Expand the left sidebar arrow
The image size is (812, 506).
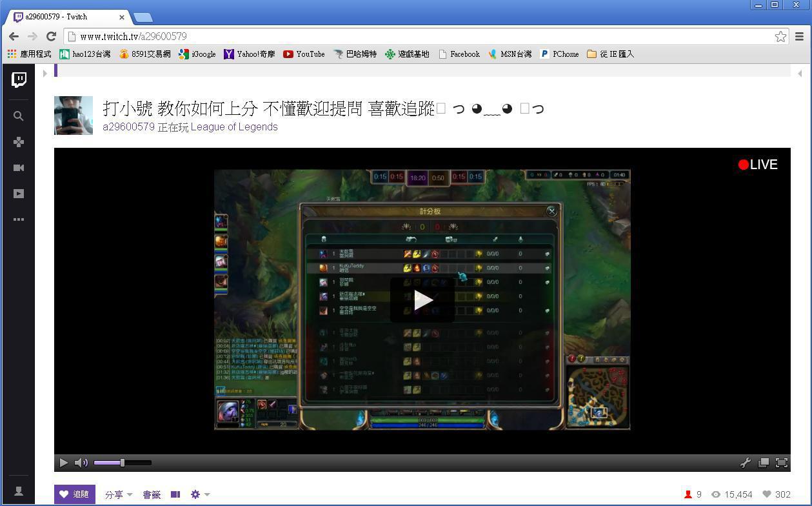click(x=45, y=73)
